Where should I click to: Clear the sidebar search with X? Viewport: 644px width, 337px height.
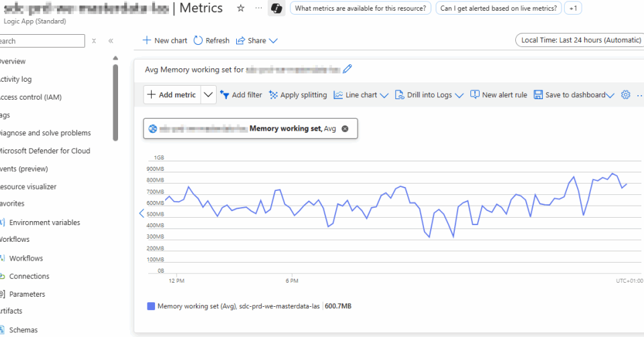94,41
